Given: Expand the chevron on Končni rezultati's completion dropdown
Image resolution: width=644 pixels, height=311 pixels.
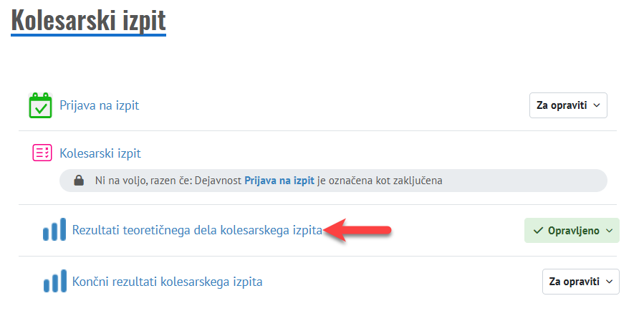Looking at the screenshot, I should (610, 282).
